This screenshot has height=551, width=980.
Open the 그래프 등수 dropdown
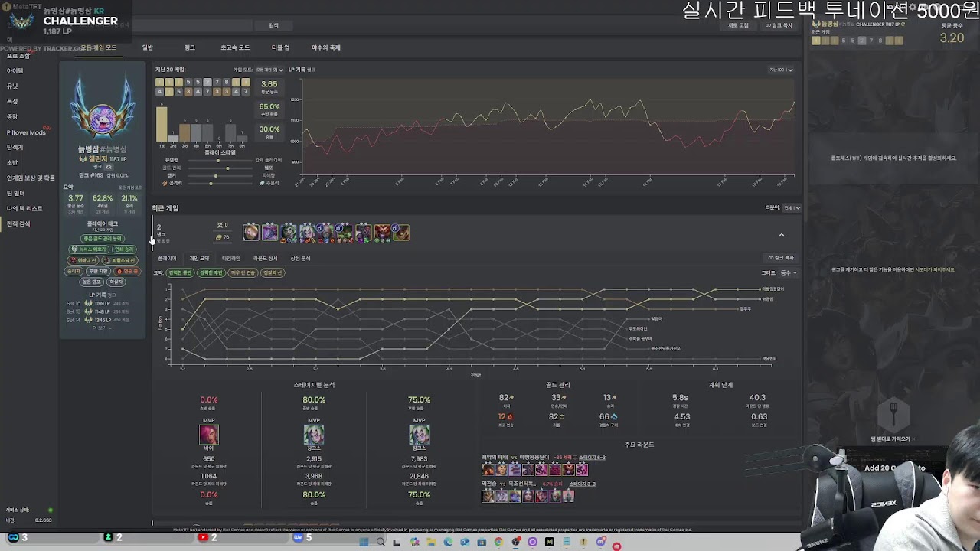(789, 272)
